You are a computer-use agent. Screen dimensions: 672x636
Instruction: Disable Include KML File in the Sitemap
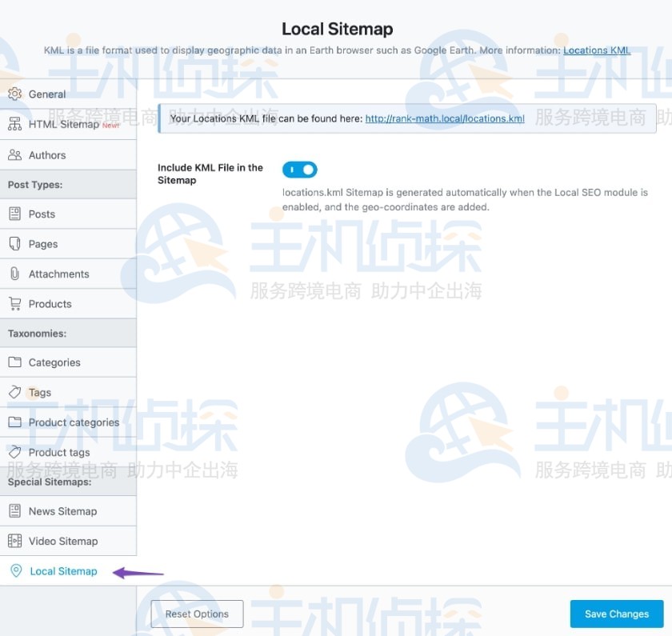coord(300,169)
